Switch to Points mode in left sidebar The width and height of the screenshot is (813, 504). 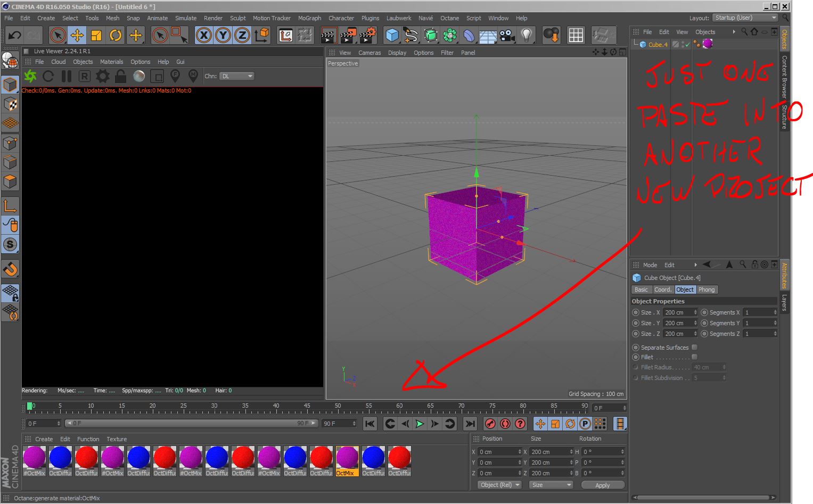(x=10, y=143)
